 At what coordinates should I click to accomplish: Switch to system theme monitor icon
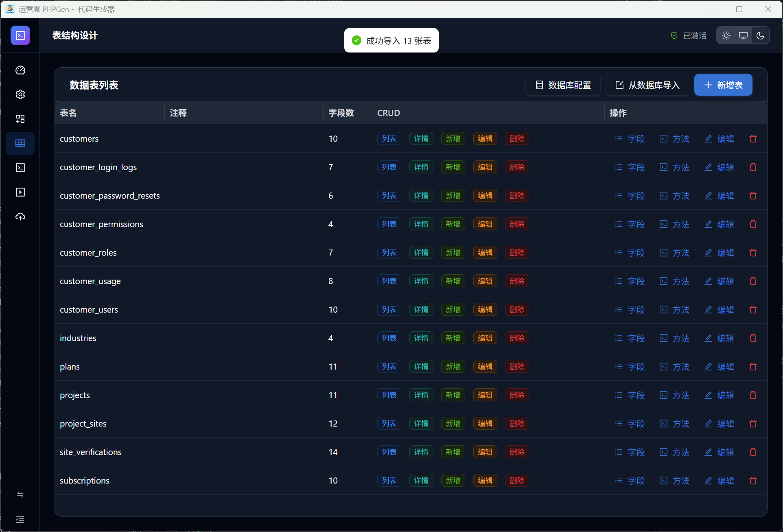(743, 36)
